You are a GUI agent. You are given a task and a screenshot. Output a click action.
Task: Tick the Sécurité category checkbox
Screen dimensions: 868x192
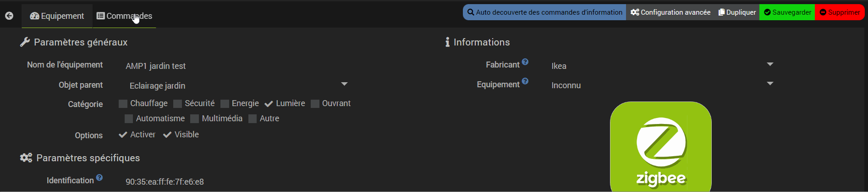click(178, 104)
